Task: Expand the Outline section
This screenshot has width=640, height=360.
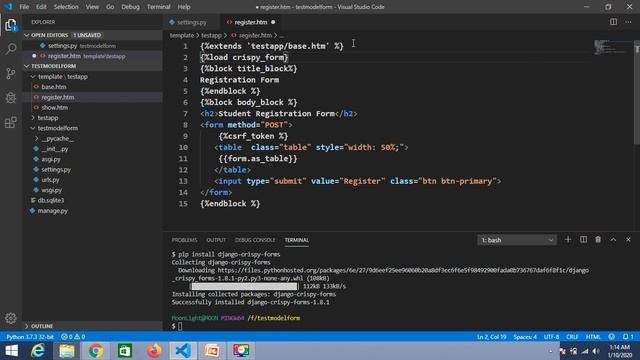Action: (x=27, y=326)
